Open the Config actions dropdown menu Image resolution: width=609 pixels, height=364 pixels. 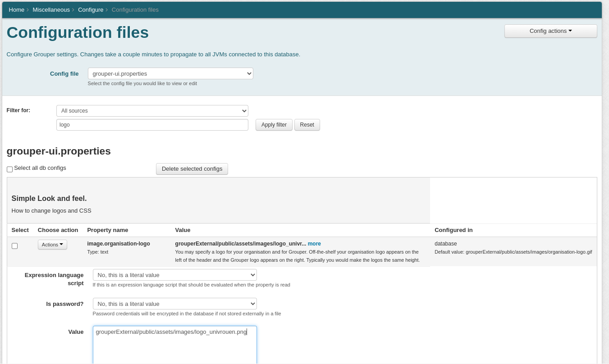(x=550, y=31)
